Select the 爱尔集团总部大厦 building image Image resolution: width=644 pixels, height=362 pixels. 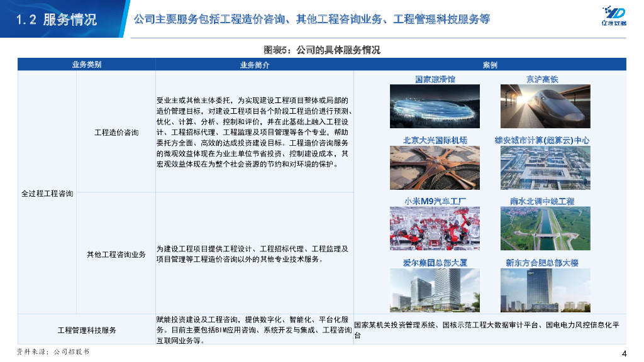435,290
